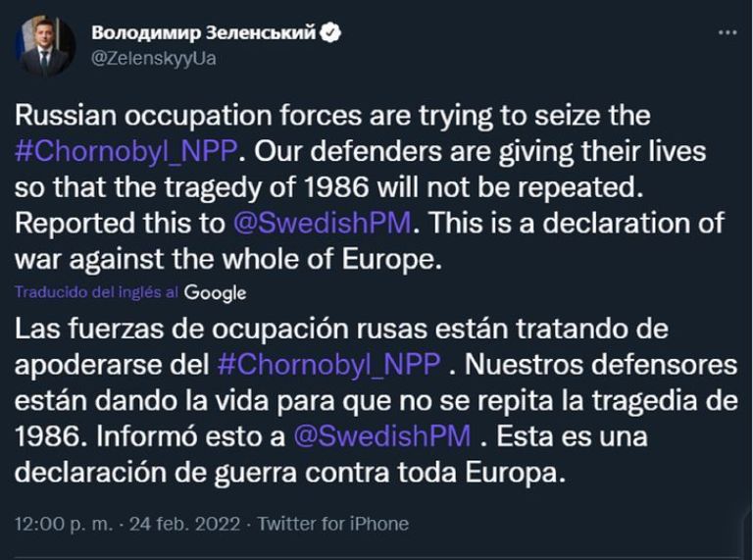This screenshot has width=753, height=560.
Task: Open #Chornobyl_NPP hashtag in the Spanish translation
Action: (x=327, y=363)
